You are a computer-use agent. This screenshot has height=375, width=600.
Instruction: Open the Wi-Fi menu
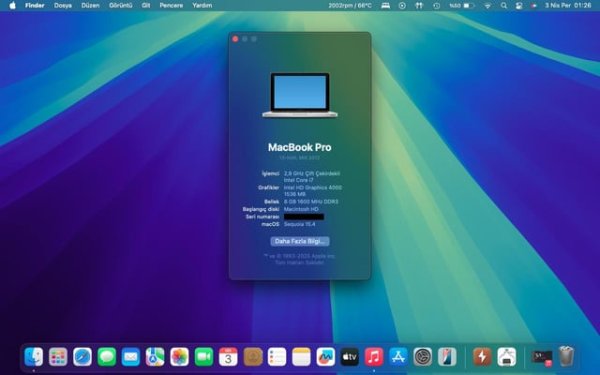pyautogui.click(x=488, y=5)
